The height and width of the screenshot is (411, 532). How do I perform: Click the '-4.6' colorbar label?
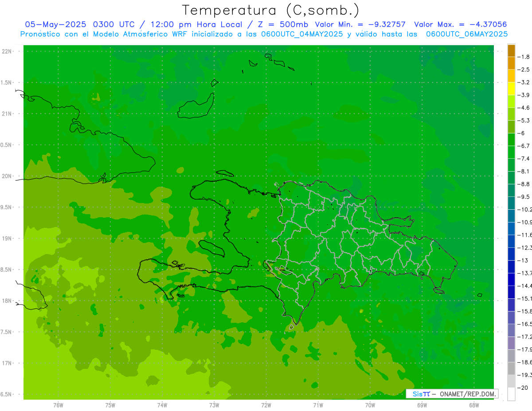(524, 108)
